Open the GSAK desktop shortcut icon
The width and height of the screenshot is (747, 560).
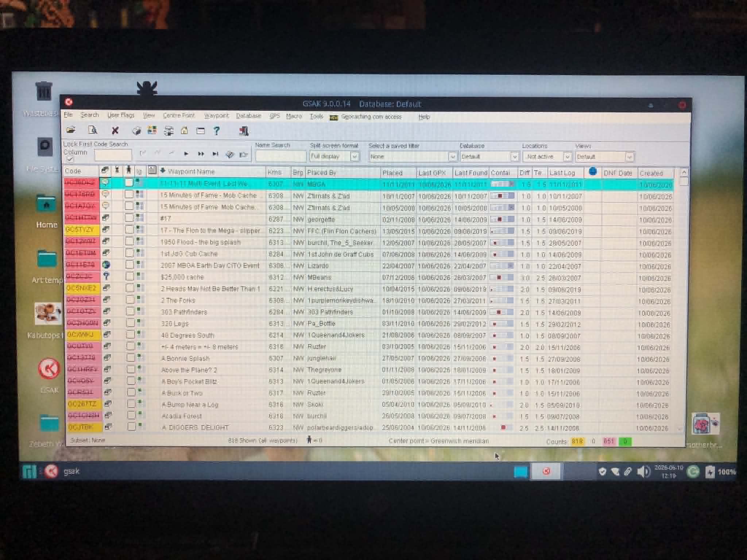click(x=49, y=369)
